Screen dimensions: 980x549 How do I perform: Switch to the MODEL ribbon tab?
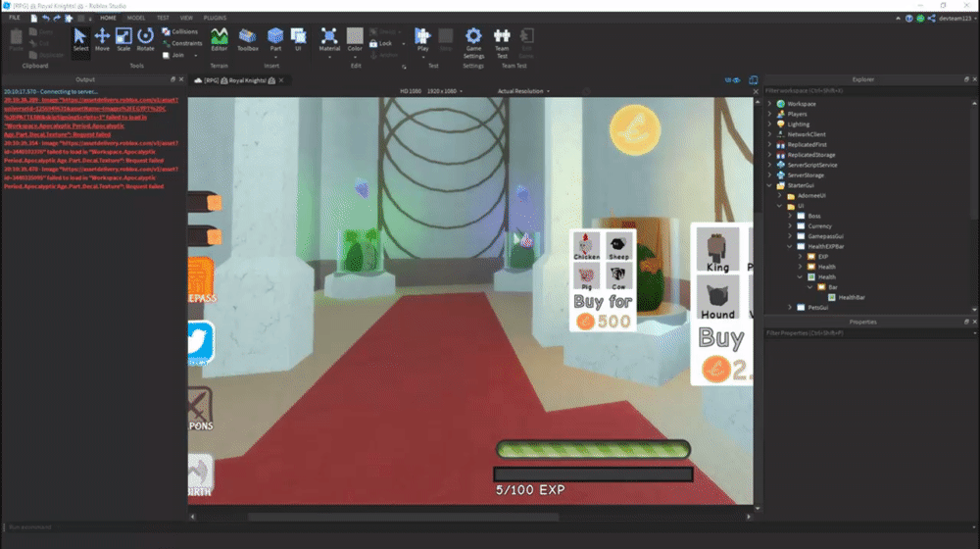click(x=135, y=18)
